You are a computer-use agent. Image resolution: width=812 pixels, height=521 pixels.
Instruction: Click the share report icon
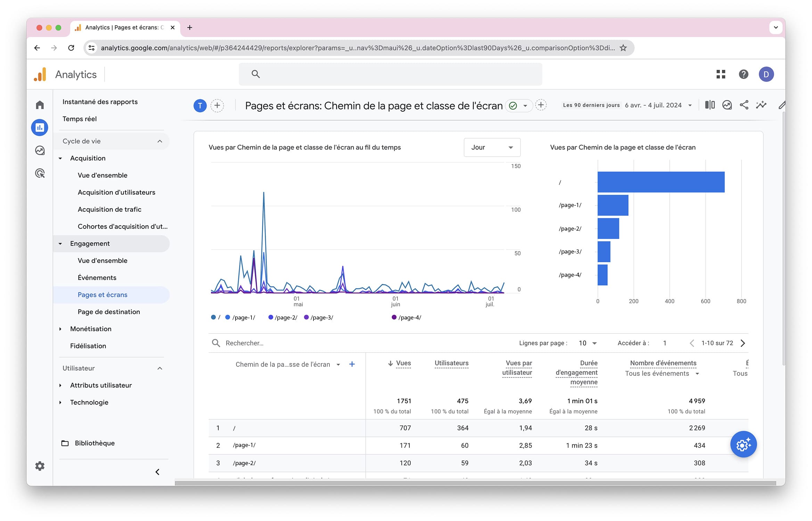coord(745,105)
